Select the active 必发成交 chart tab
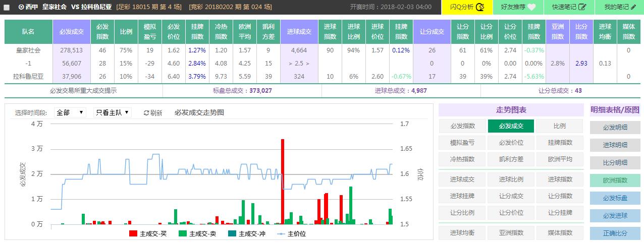644x243 pixels. 511,126
